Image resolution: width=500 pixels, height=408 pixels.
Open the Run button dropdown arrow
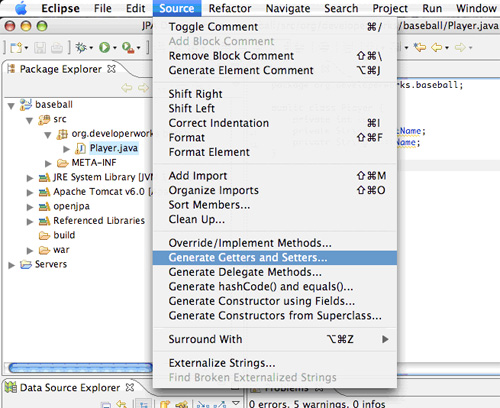pyautogui.click(x=115, y=48)
